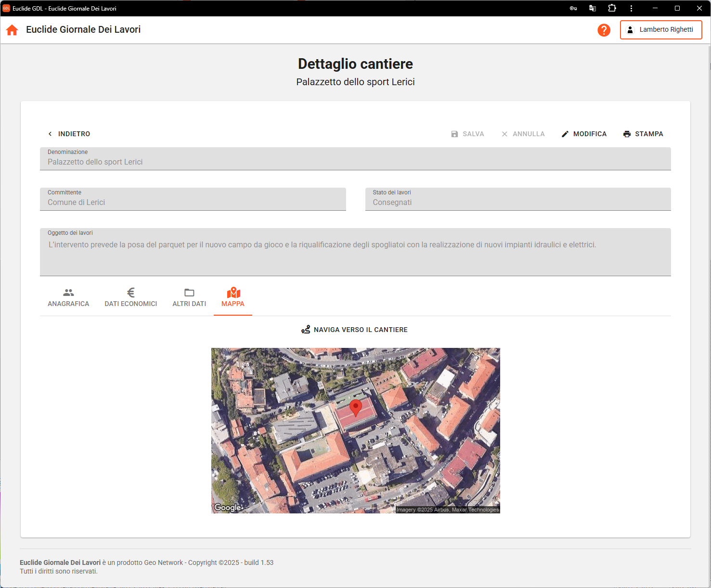Viewport: 711px width, 588px height.
Task: Select the MAPPA tab
Action: coord(233,298)
